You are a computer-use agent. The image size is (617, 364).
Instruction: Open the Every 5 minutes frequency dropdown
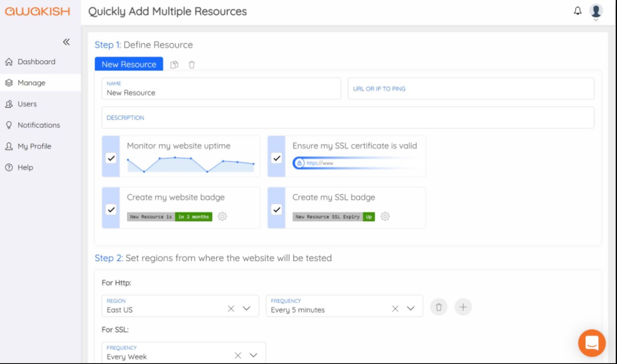click(x=411, y=308)
